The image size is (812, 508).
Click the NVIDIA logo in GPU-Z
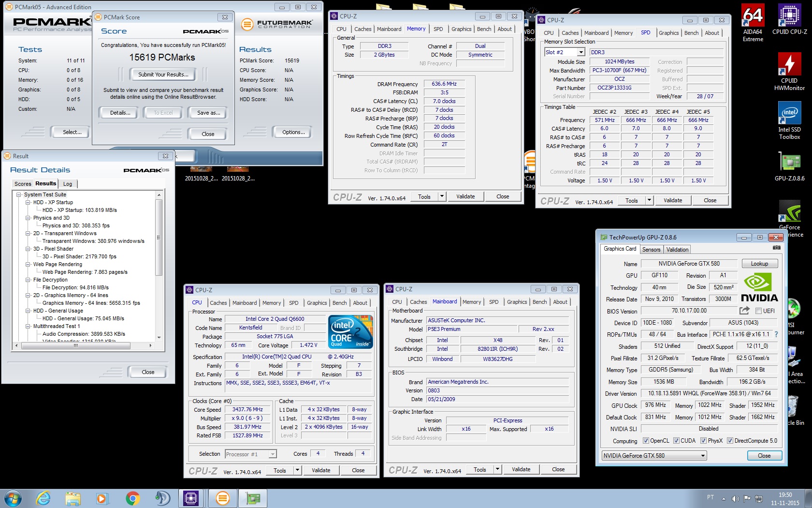(759, 287)
